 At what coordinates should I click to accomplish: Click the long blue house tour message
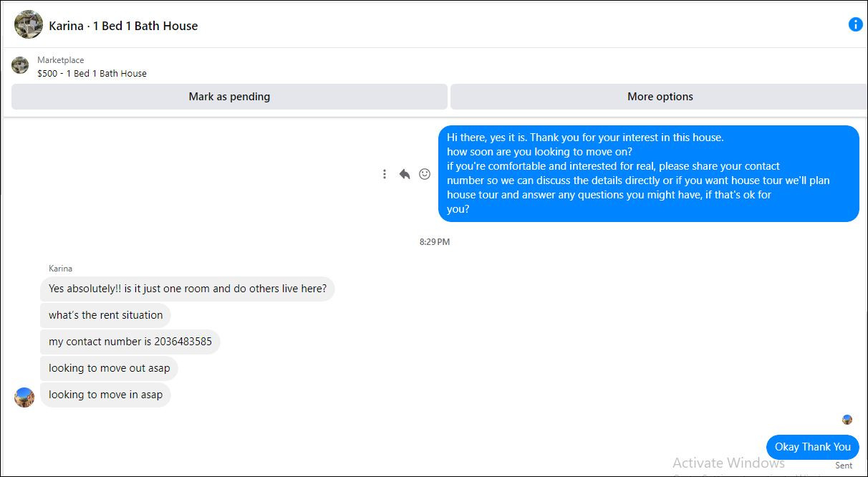[x=648, y=173]
